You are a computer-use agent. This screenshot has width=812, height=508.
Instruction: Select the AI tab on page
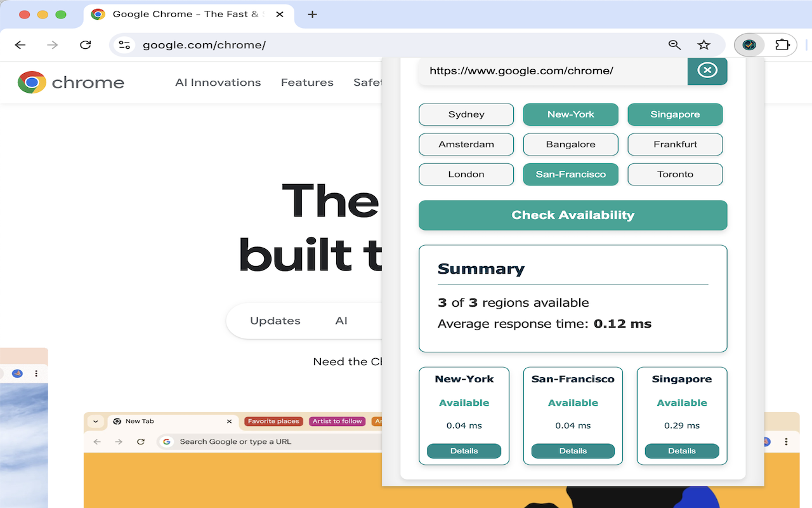(341, 321)
